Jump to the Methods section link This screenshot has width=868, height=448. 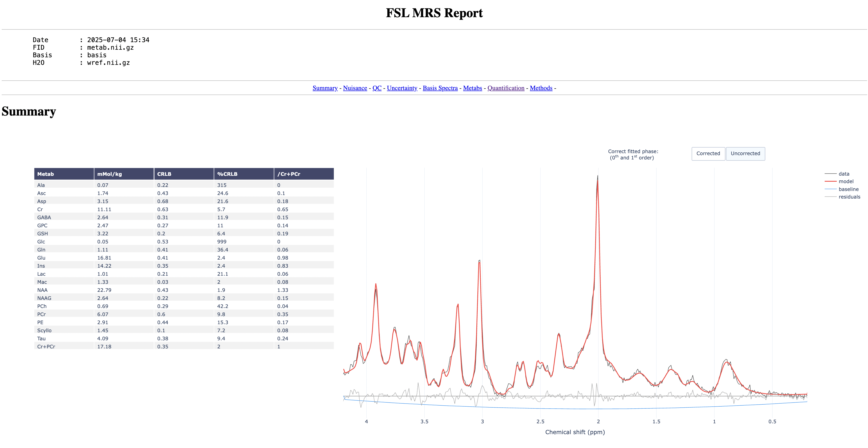click(x=541, y=88)
